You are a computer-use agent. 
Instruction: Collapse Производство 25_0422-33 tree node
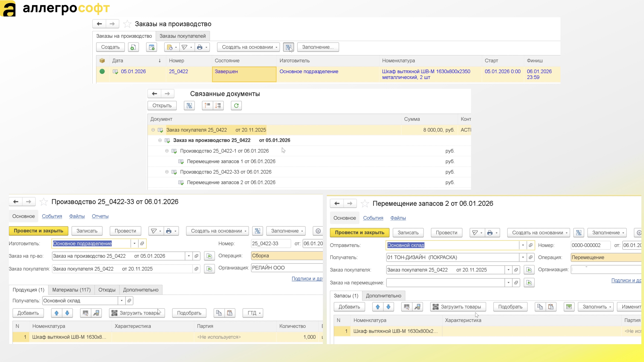(x=167, y=172)
